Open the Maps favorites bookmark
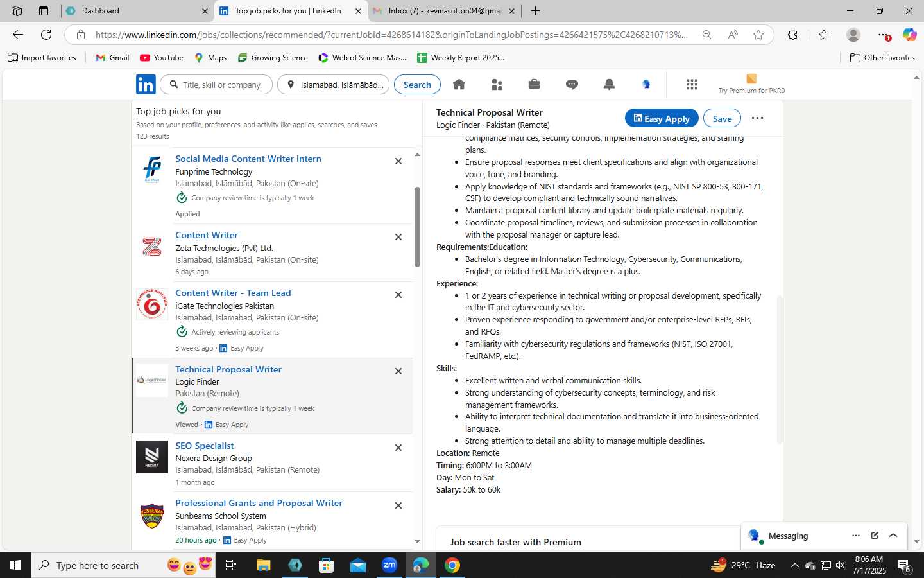The image size is (924, 578). (210, 58)
